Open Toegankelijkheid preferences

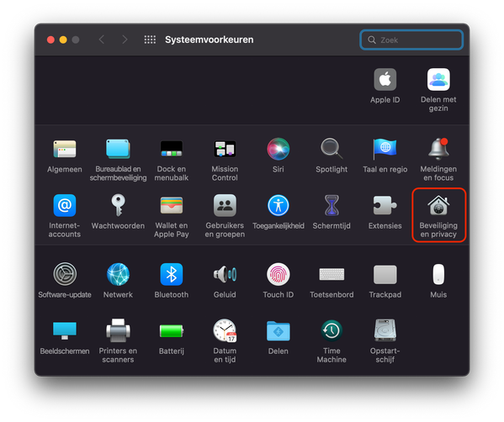278,206
